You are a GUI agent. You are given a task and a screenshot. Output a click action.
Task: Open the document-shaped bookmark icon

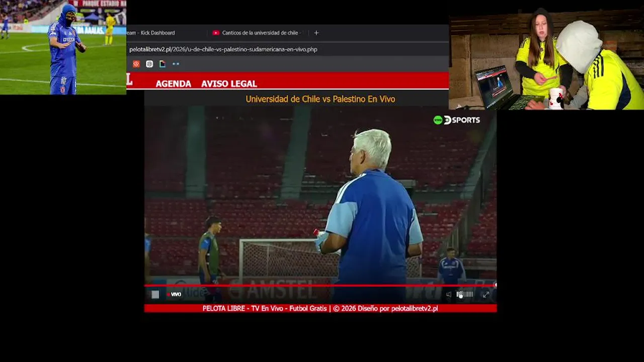162,64
